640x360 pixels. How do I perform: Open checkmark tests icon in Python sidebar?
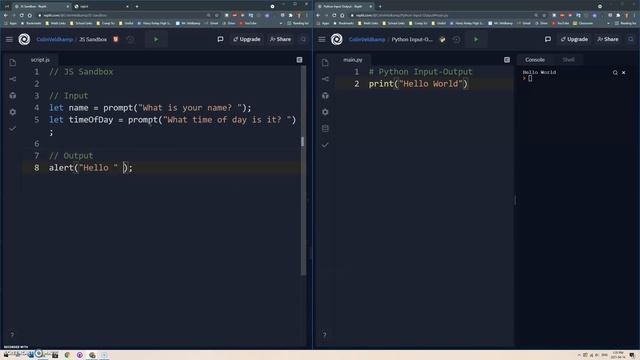(325, 145)
